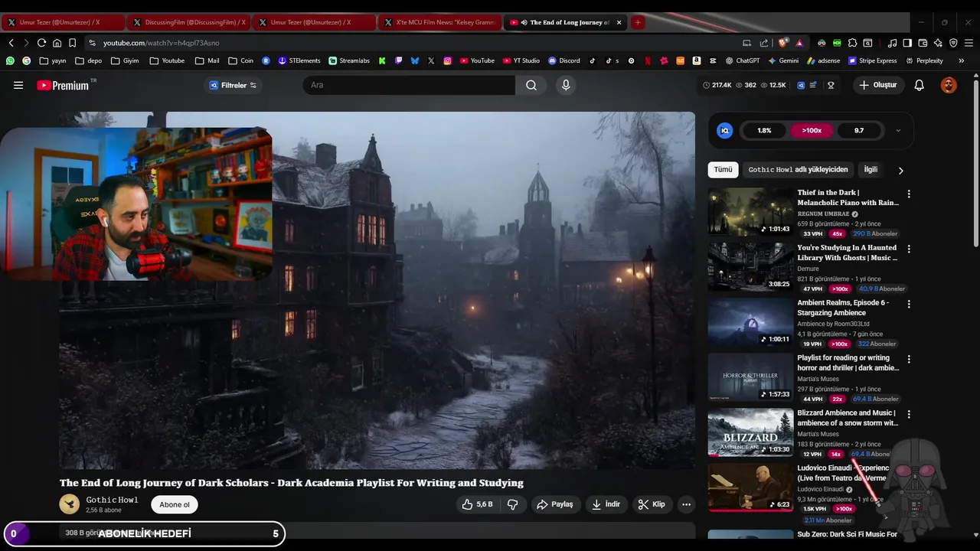The height and width of the screenshot is (551, 980).
Task: Open the YouTube hamburger guide menu
Action: point(18,85)
